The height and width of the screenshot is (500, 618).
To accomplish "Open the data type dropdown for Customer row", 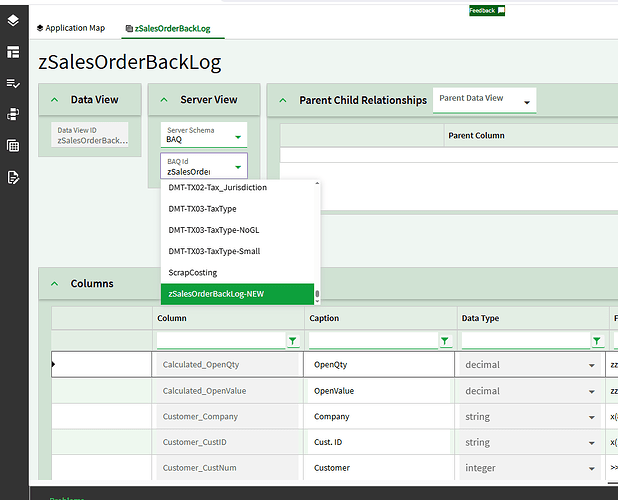I will (x=592, y=468).
